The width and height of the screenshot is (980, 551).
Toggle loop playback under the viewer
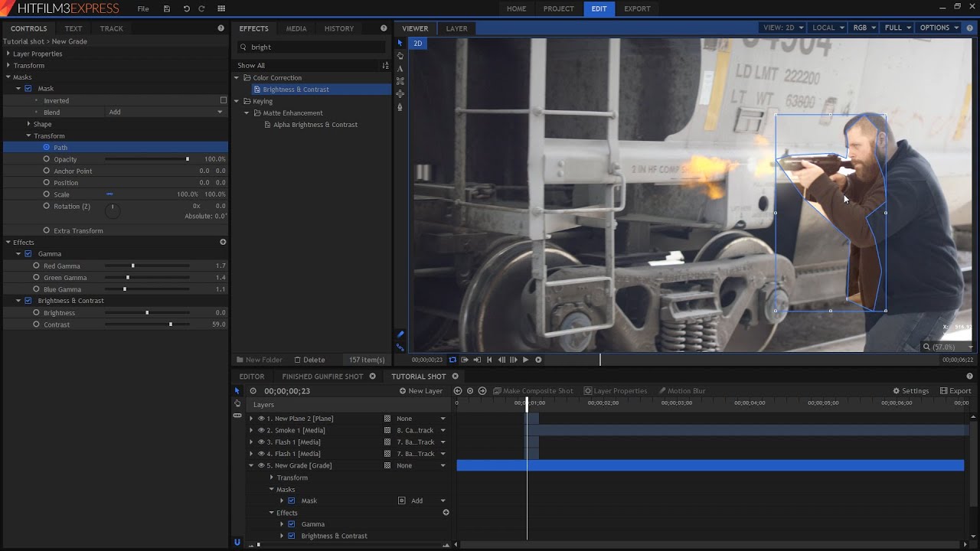pos(452,360)
